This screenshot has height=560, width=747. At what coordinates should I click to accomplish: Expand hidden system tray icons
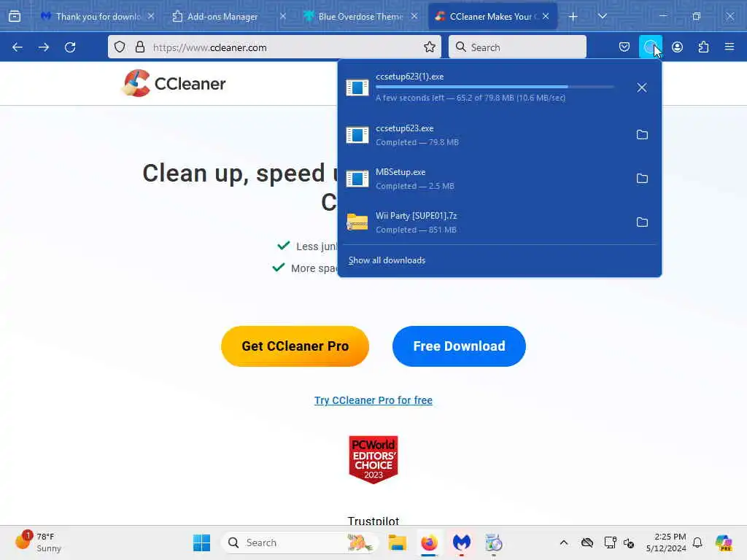click(x=564, y=542)
